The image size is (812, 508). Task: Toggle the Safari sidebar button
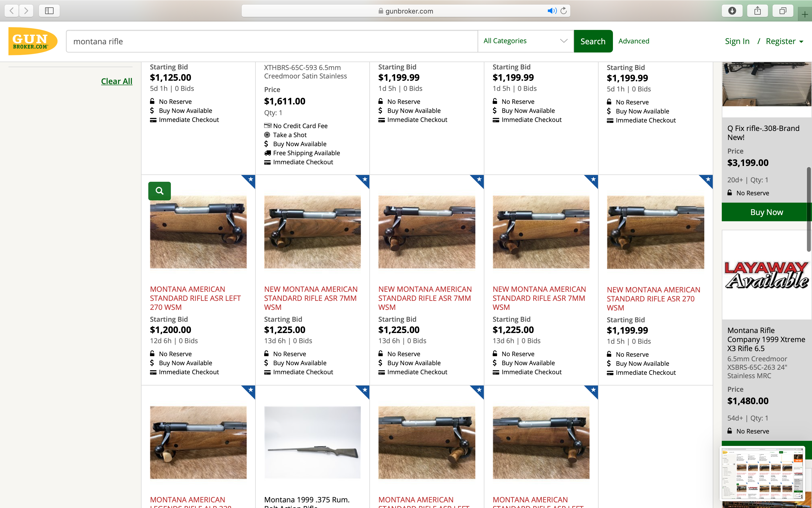(49, 11)
